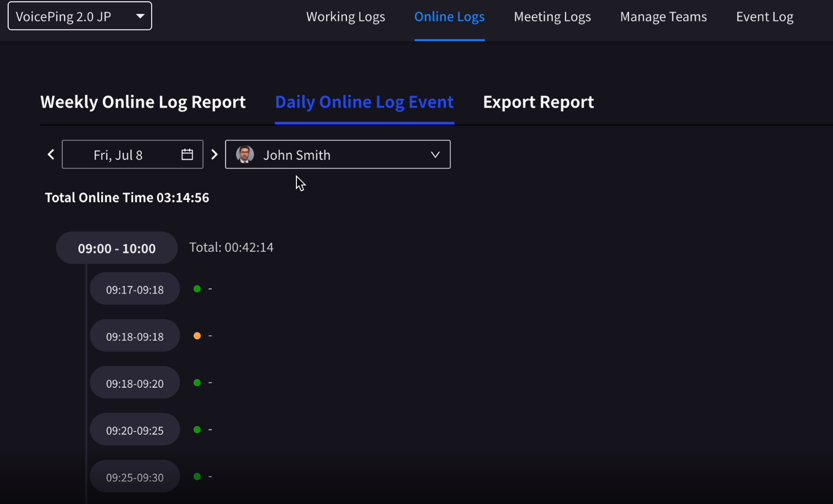This screenshot has width=833, height=504.
Task: Select the 09:17-09:18 time entry
Action: click(135, 289)
